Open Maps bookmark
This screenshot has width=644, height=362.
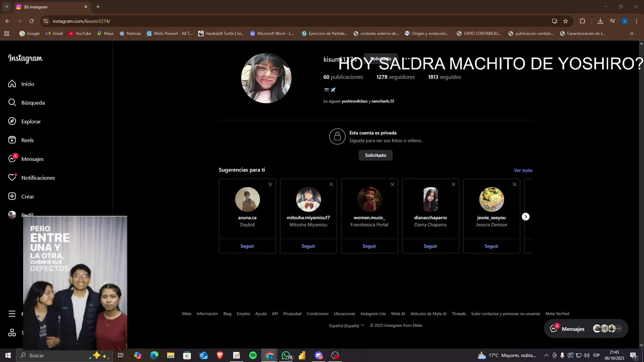105,34
